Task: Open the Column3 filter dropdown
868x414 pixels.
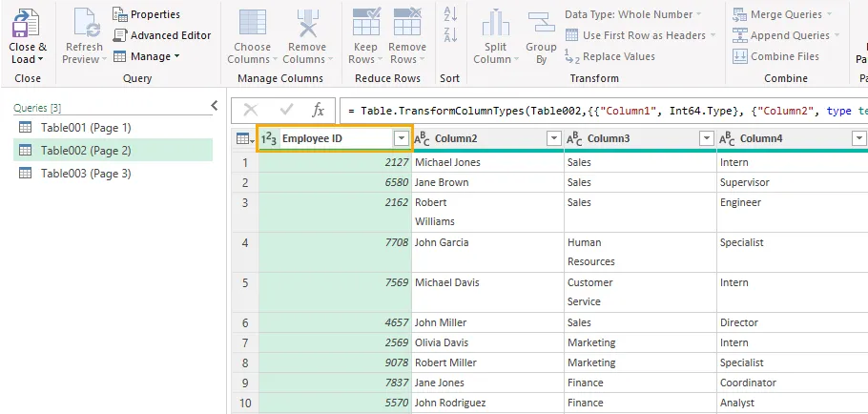Action: [x=707, y=139]
